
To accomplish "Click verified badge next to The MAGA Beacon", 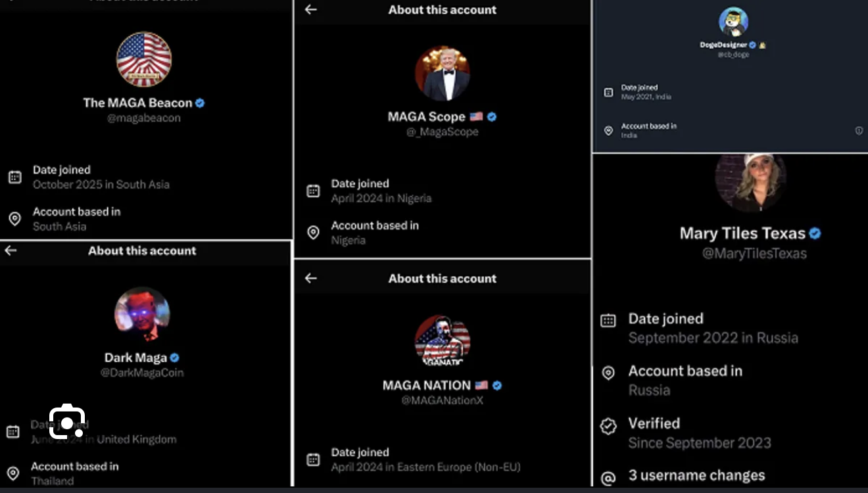I will [200, 103].
